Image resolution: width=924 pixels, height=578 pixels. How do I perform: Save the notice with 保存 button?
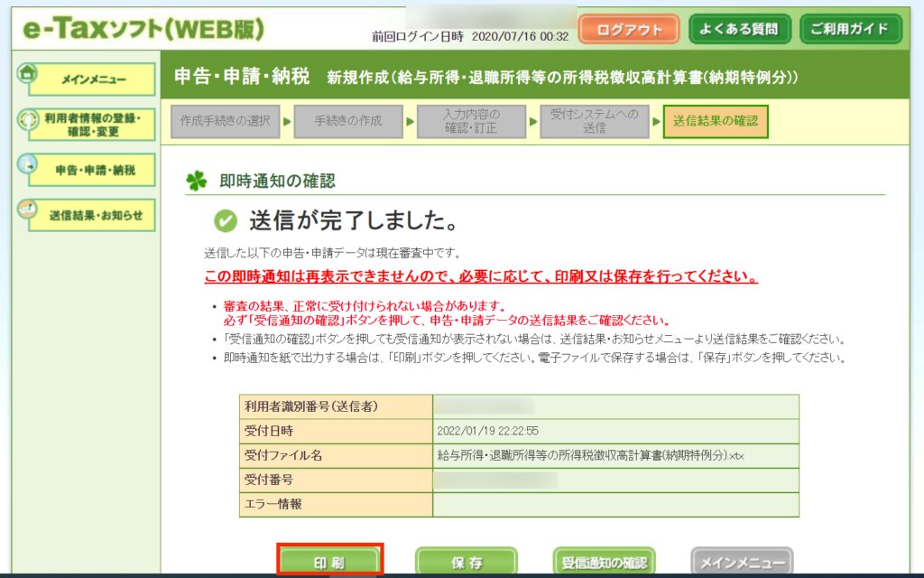(466, 562)
